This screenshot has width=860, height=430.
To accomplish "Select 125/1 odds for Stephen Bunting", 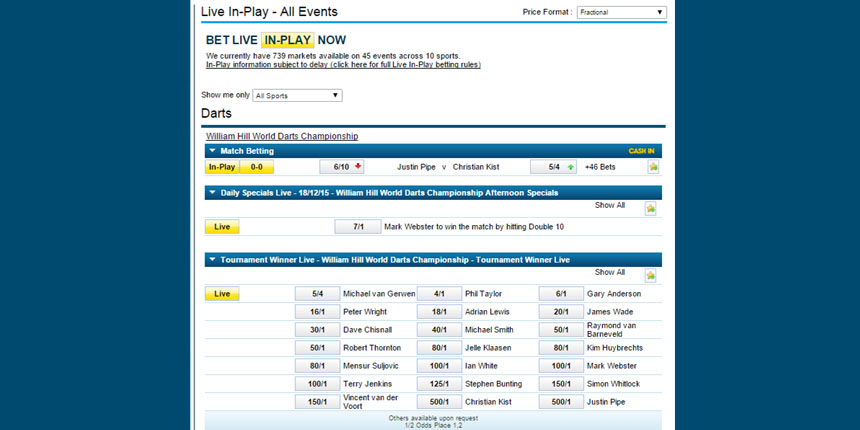I will click(439, 384).
